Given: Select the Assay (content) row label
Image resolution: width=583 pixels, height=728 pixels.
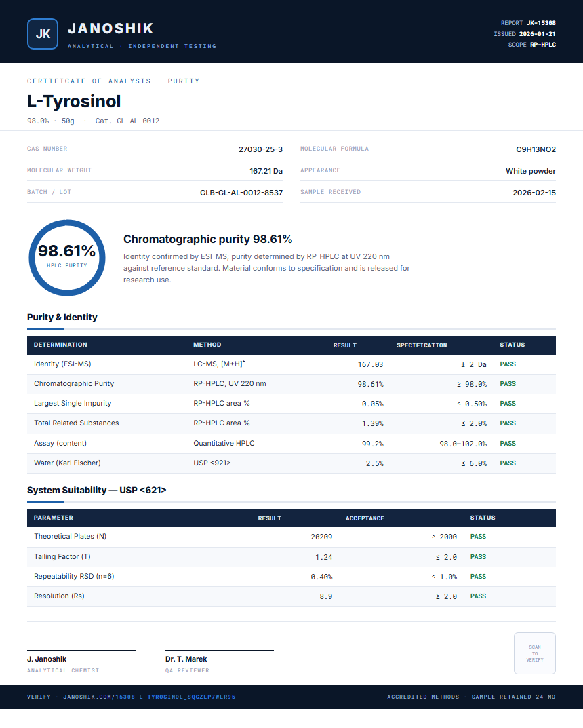Looking at the screenshot, I should pyautogui.click(x=60, y=444).
